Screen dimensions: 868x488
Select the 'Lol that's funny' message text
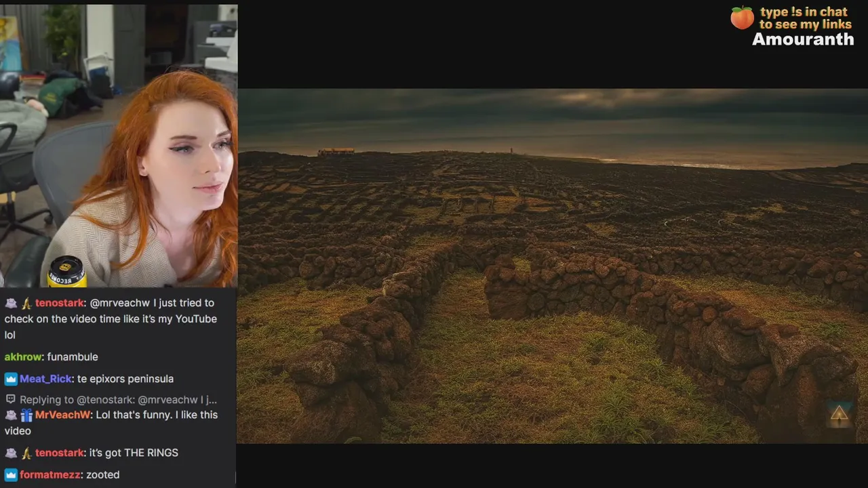click(x=111, y=422)
